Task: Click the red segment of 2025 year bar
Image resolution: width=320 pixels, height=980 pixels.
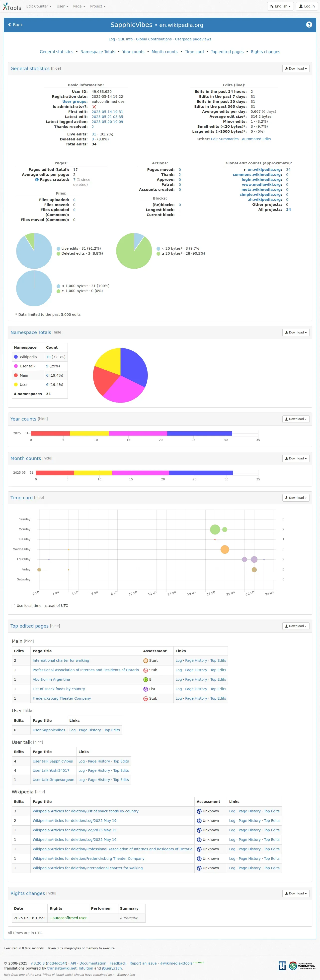Action: coord(50,433)
